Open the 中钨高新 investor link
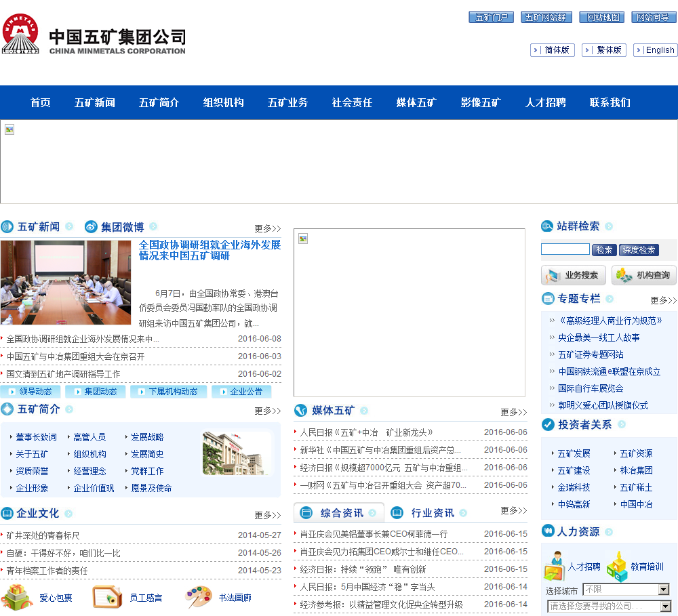Screen dimensions: 678x616 pyautogui.click(x=574, y=504)
